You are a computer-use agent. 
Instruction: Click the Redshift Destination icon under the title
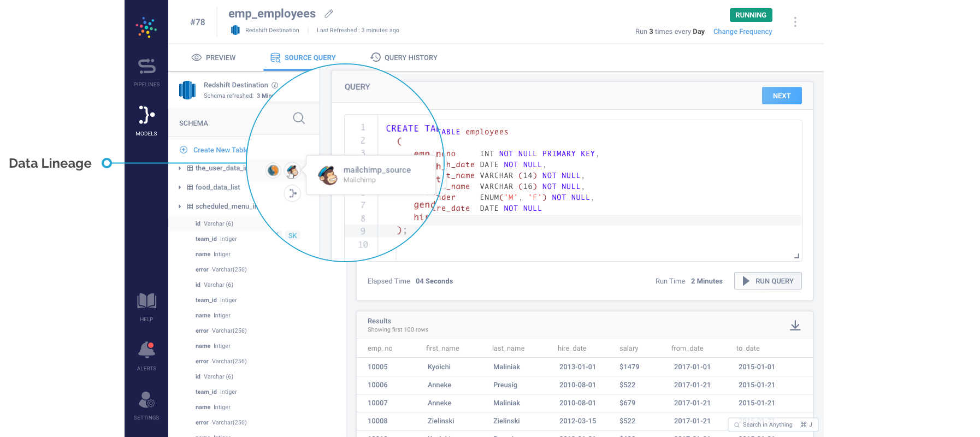(235, 30)
